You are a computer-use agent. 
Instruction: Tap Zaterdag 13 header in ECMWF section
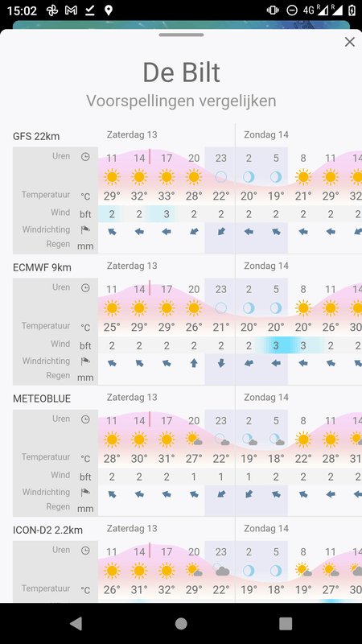click(x=132, y=266)
